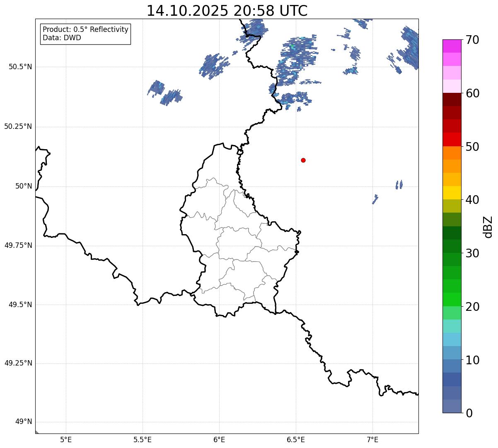Click the magenta top colorbar segment

pyautogui.click(x=452, y=46)
